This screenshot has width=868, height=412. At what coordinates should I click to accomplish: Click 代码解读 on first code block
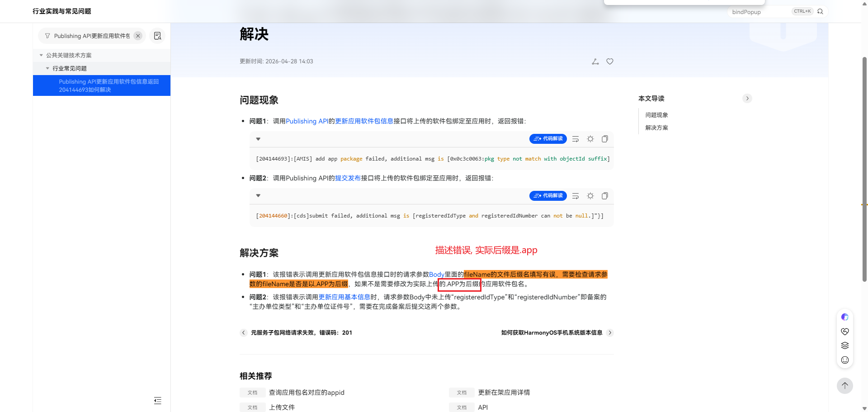(548, 139)
